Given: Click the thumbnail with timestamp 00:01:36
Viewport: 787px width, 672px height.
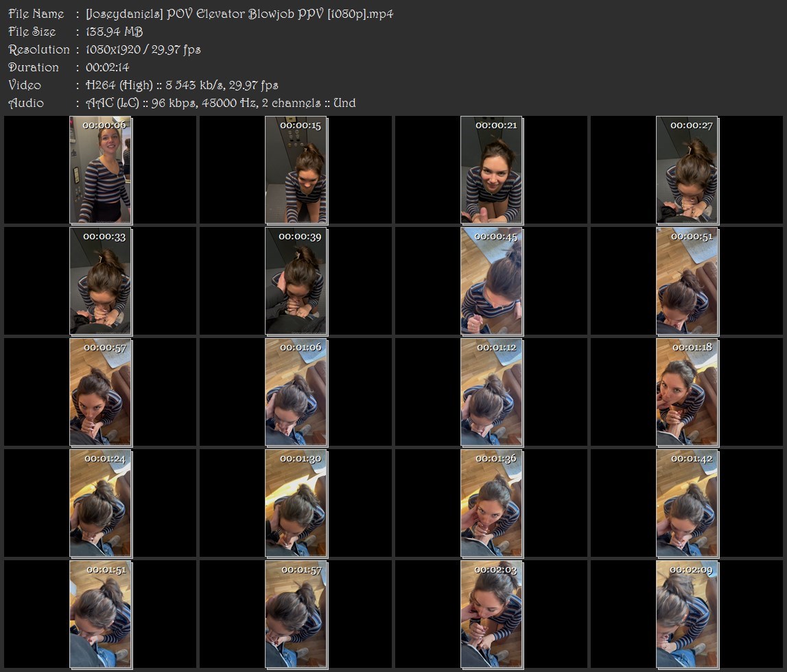Looking at the screenshot, I should [x=492, y=503].
